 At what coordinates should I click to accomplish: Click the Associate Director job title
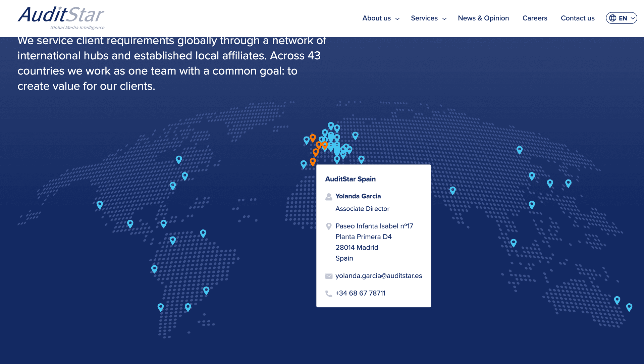point(362,209)
